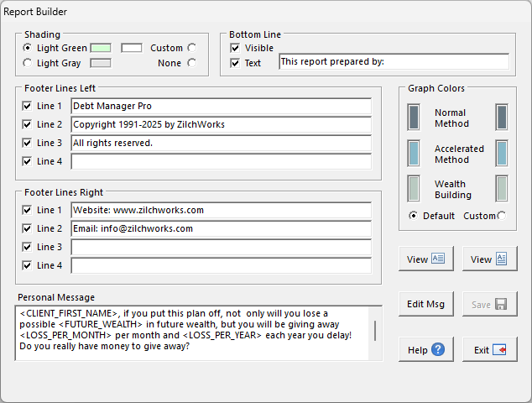This screenshot has width=532, height=403.
Task: Choose Light Gray shading radio button
Action: (x=28, y=63)
